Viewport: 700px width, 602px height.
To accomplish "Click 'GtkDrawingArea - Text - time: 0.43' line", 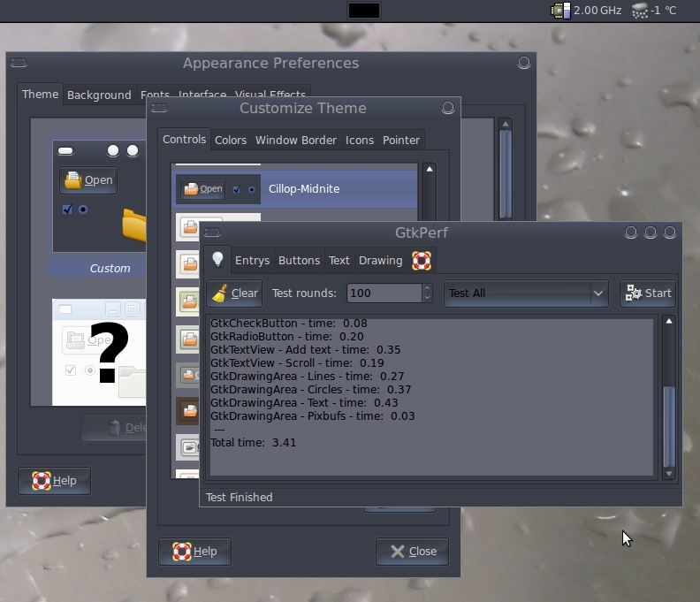I will 304,403.
